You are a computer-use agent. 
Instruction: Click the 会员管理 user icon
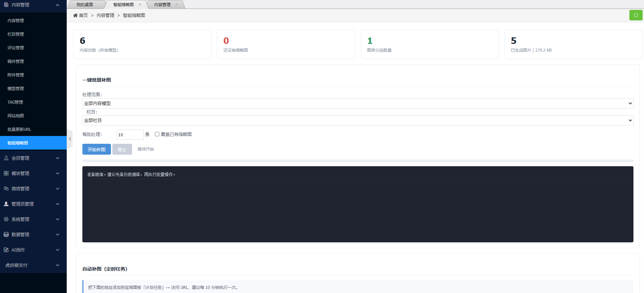click(6, 158)
